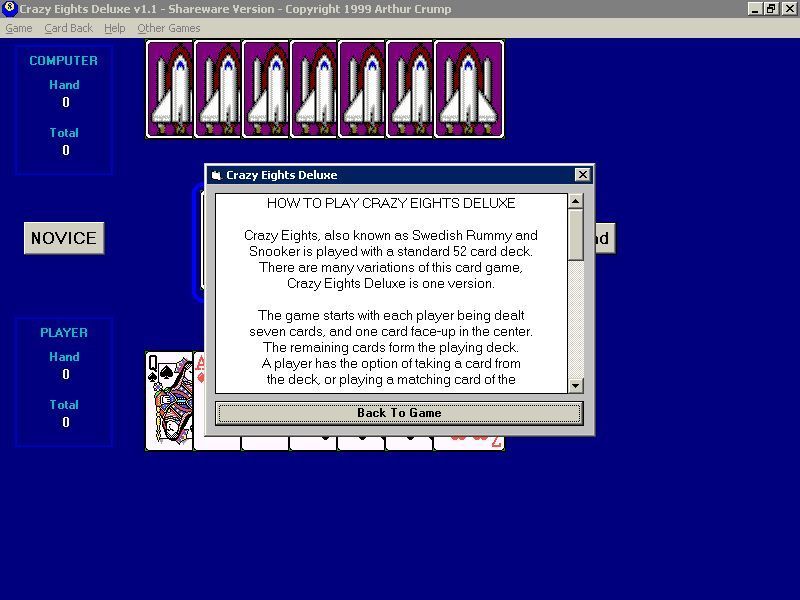Click the rightmost rocket card back
Image resolution: width=800 pixels, height=600 pixels.
(x=469, y=88)
